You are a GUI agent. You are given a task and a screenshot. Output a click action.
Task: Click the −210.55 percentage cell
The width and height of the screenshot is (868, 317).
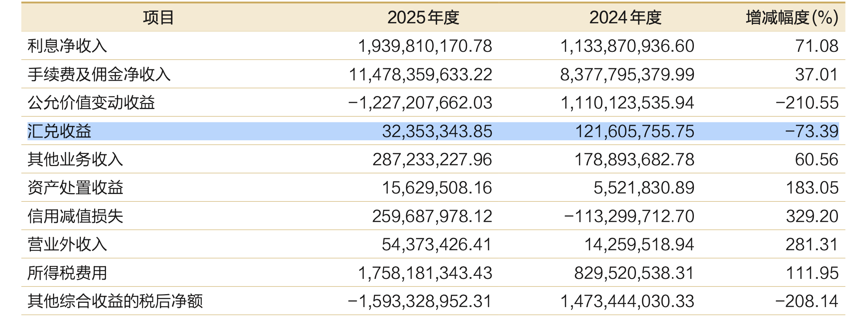pos(807,102)
